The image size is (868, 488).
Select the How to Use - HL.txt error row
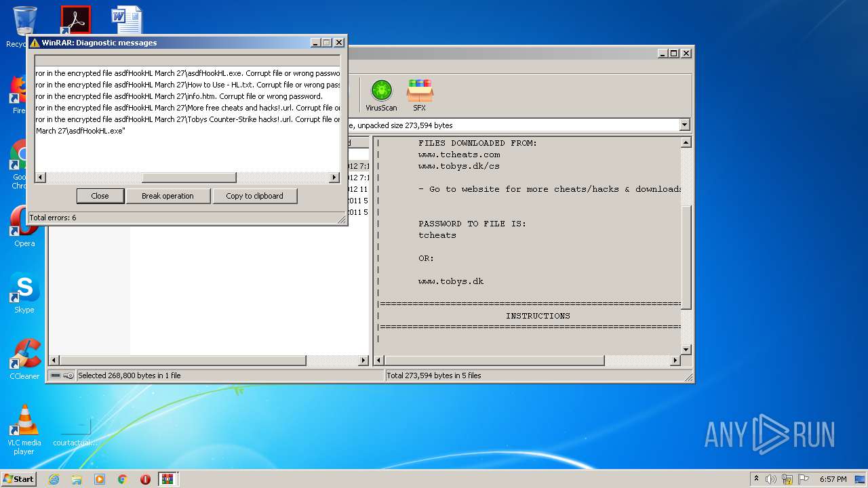click(x=188, y=85)
